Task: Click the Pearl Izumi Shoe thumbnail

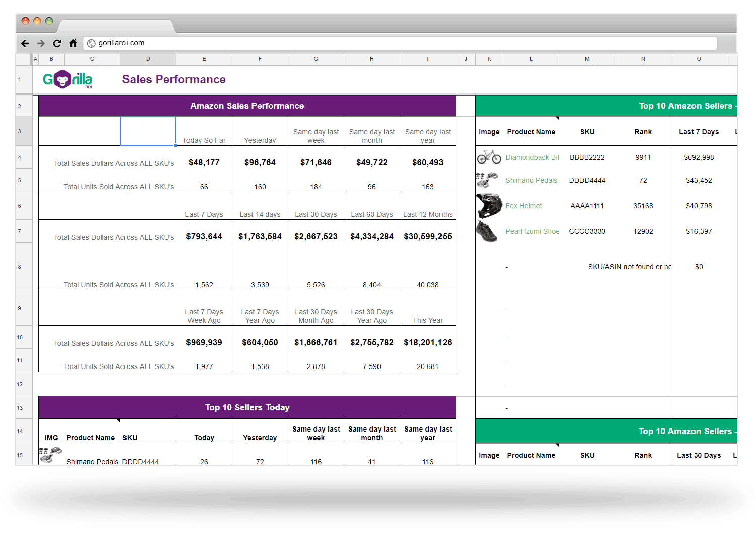Action: click(487, 231)
